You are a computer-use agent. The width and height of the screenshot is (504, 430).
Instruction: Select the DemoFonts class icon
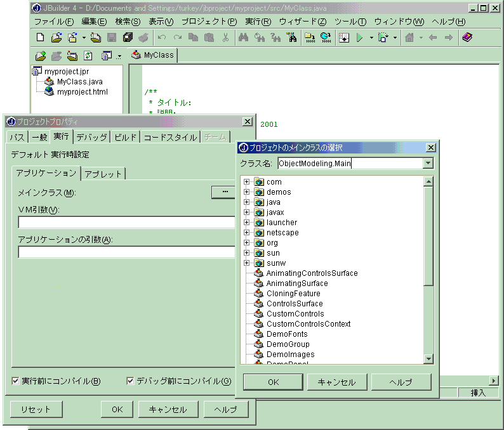(258, 334)
